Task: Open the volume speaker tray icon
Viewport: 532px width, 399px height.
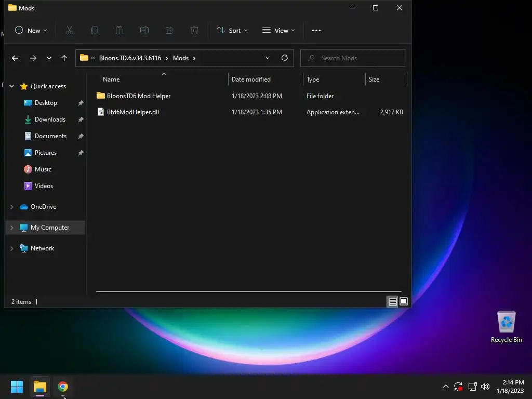Action: tap(485, 387)
